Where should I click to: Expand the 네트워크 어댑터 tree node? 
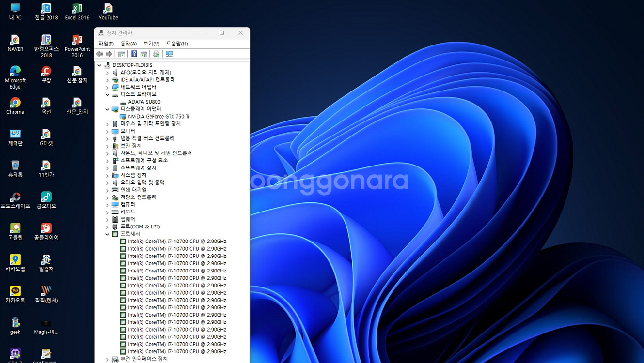pos(107,87)
